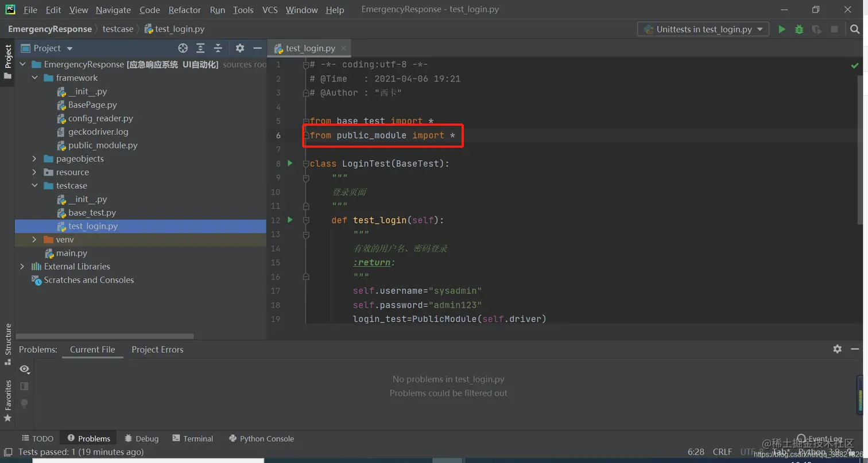This screenshot has width=868, height=463.
Task: Click the Project tree horizontal scrollbar
Action: 104,336
